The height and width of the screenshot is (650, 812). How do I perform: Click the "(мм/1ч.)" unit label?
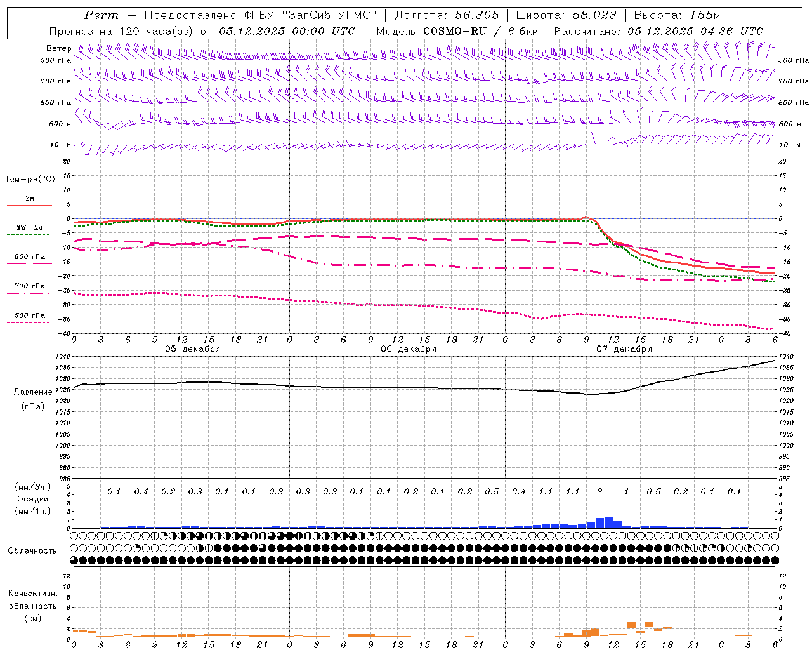click(x=32, y=511)
